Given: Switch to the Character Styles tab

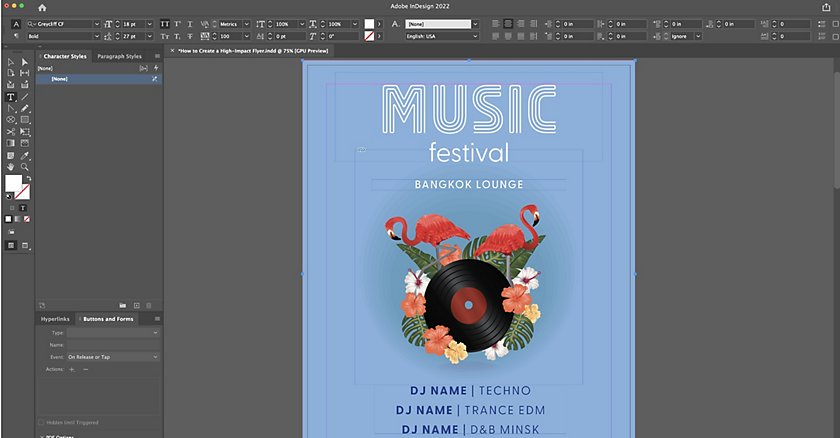Looking at the screenshot, I should [x=64, y=56].
